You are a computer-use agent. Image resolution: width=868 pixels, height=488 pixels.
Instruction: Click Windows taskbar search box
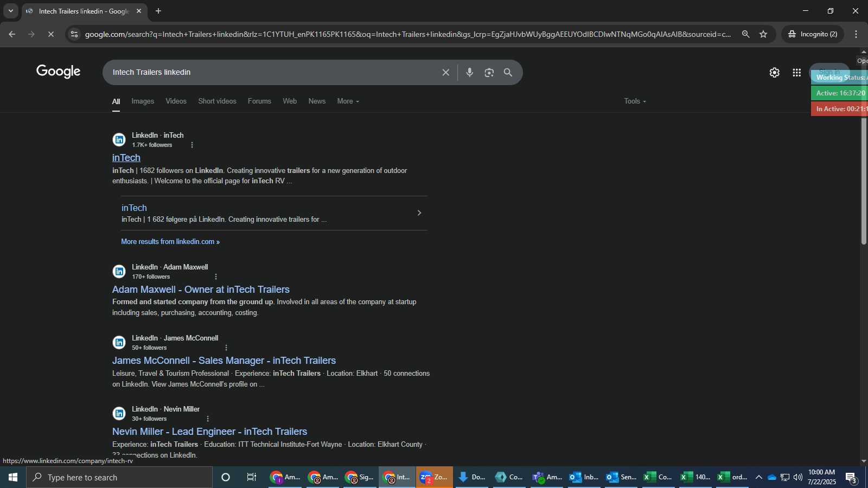(119, 477)
